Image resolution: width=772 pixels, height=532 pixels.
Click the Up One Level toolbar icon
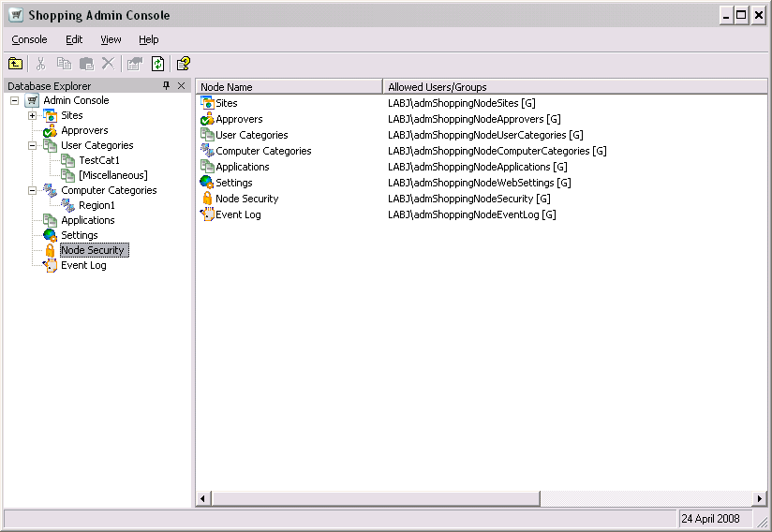(x=15, y=64)
